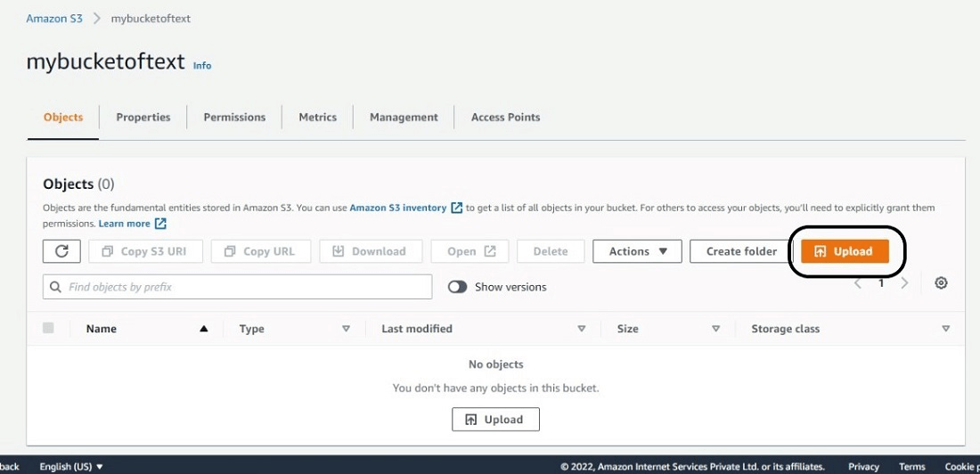Click page number 1 in pagination
The image size is (980, 474).
[x=881, y=283]
